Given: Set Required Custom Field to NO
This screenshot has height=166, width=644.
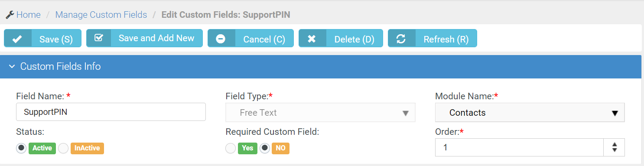Looking at the screenshot, I should coord(265,148).
